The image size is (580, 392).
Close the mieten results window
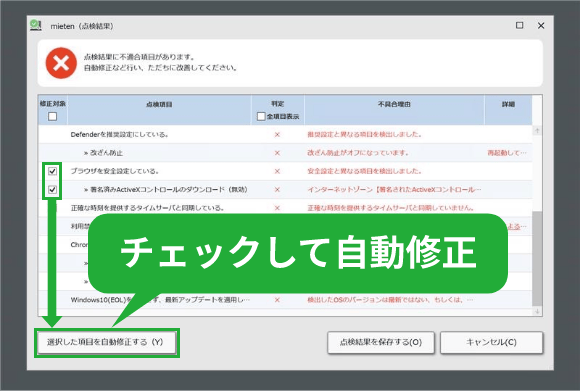click(x=541, y=26)
